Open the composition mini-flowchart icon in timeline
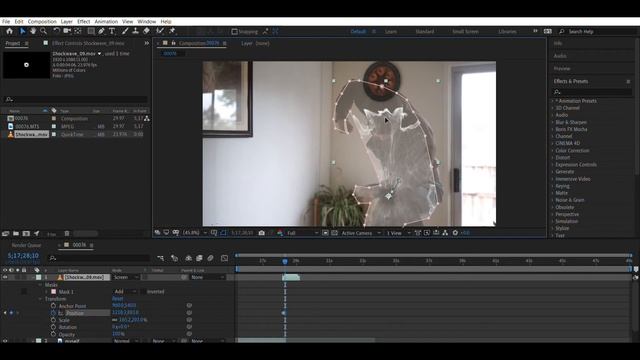 click(160, 258)
